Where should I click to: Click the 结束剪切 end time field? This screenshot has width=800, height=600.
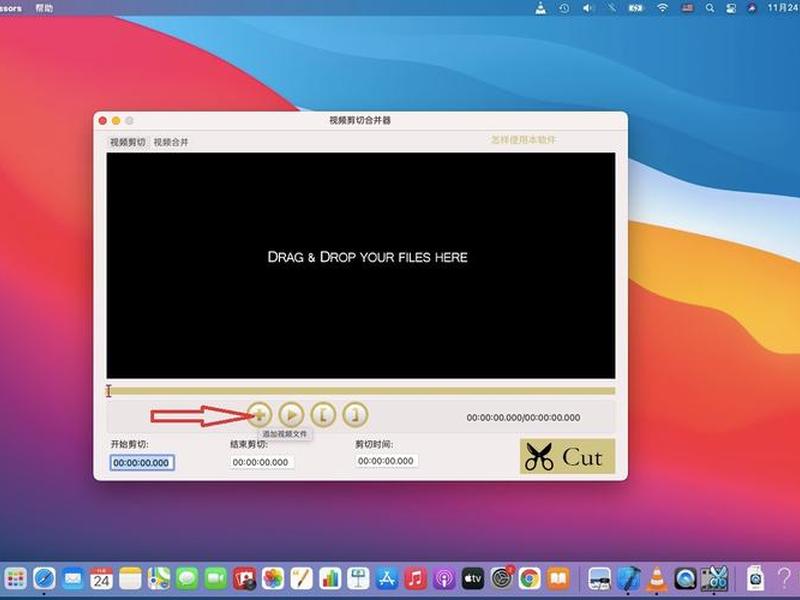261,462
